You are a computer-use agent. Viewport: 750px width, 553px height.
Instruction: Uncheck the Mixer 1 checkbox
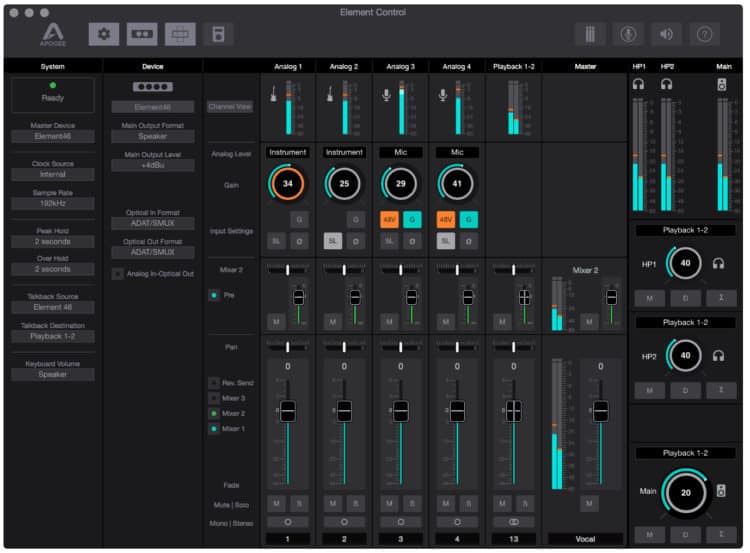[214, 429]
